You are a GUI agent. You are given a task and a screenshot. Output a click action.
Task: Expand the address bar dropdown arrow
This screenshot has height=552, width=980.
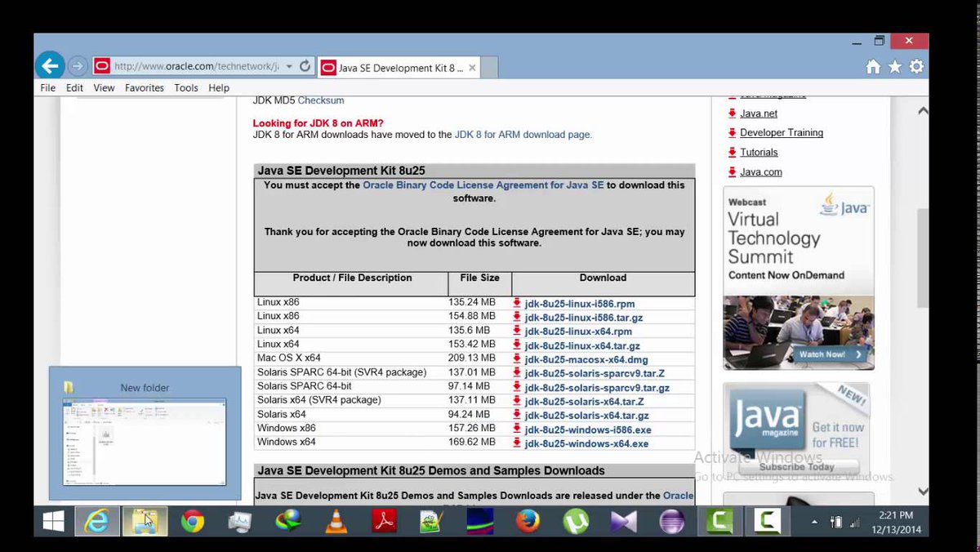click(x=289, y=66)
